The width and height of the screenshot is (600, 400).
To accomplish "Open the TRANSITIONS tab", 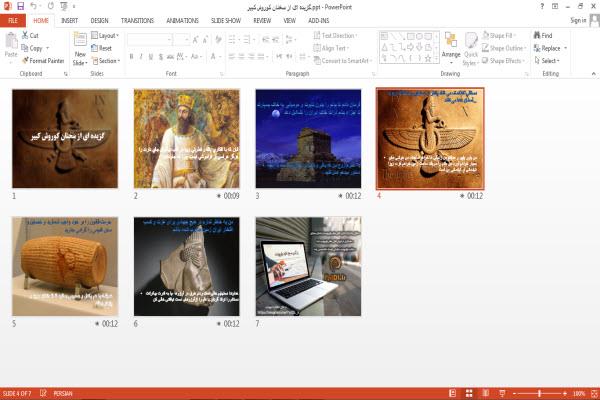I will point(137,21).
